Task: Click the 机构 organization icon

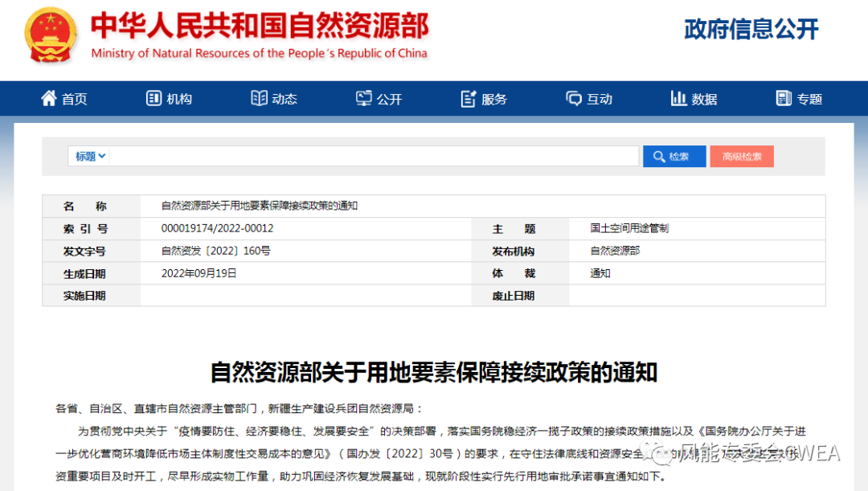Action: 154,98
